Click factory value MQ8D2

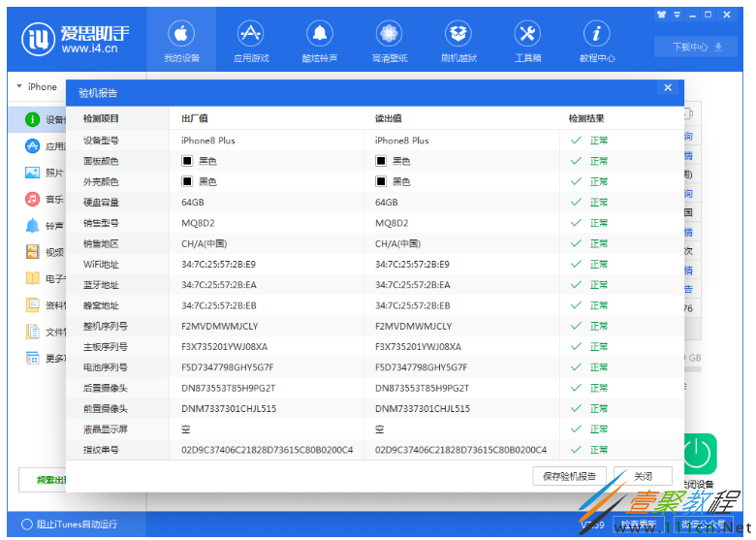[198, 223]
